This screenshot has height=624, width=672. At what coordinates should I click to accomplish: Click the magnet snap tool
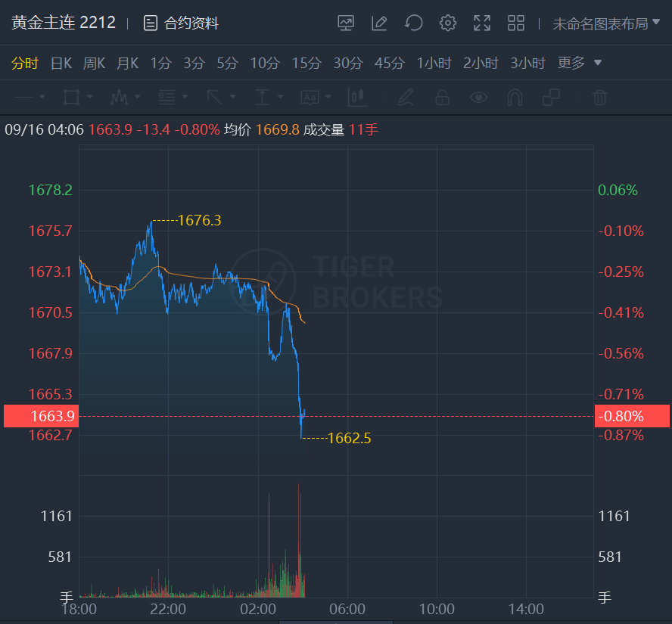tap(515, 97)
